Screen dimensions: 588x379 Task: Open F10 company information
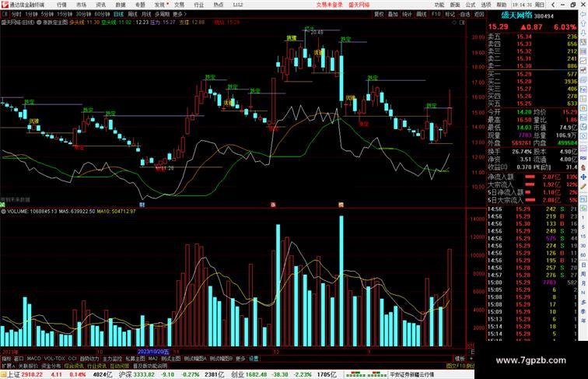(436, 14)
